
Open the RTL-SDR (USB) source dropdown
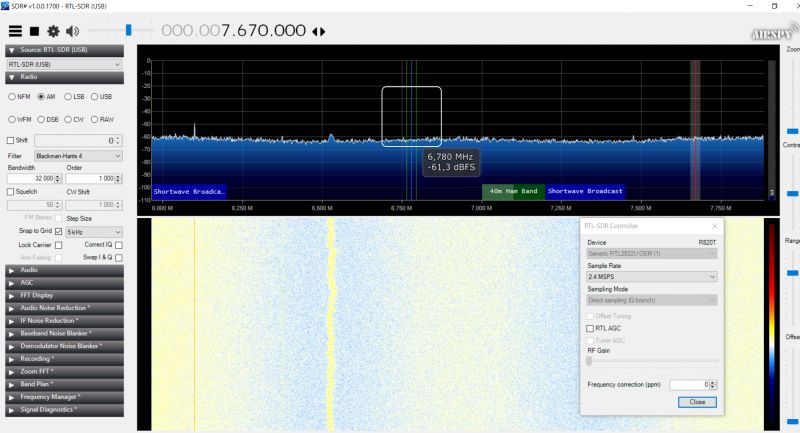click(64, 64)
